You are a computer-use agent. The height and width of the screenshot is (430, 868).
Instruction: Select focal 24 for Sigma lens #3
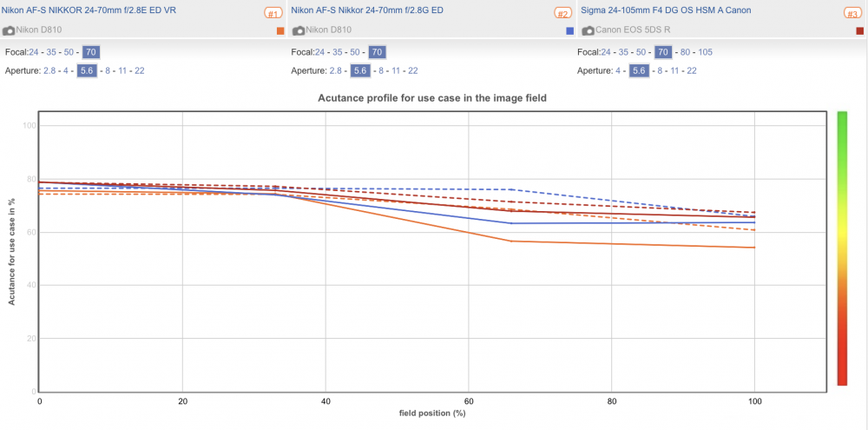click(606, 53)
